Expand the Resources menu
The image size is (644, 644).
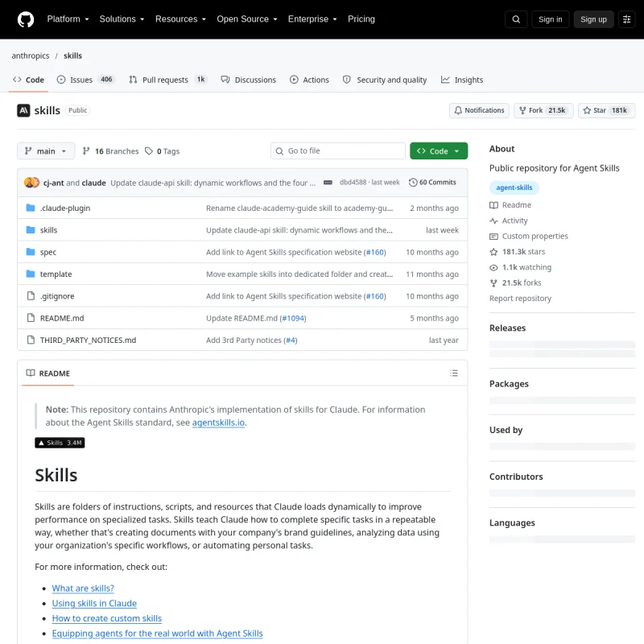tap(180, 19)
